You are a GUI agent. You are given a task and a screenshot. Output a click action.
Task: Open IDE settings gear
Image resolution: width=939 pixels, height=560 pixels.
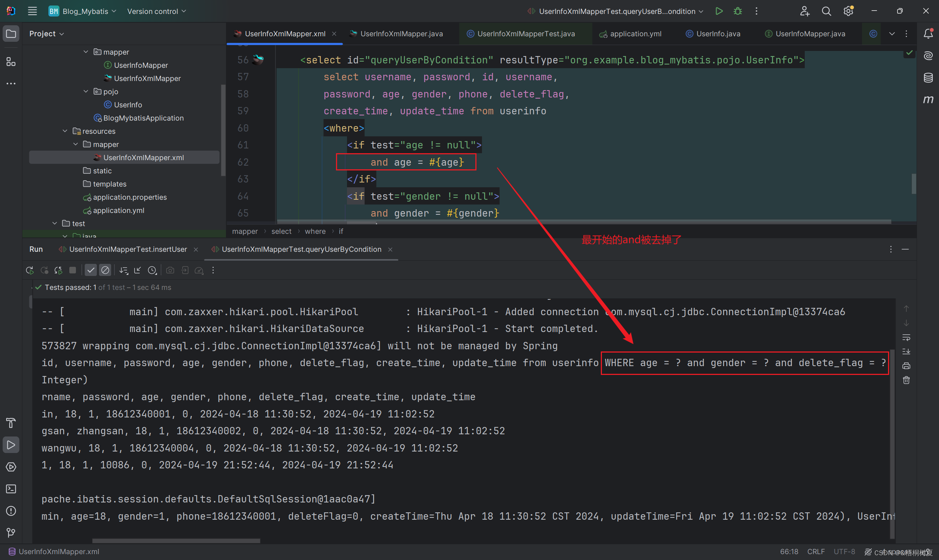pyautogui.click(x=848, y=11)
